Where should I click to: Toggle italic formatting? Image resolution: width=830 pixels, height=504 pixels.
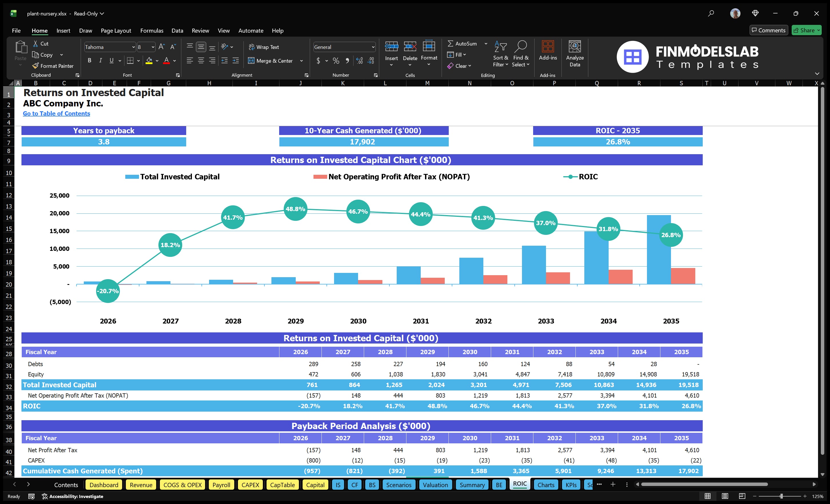tap(100, 60)
